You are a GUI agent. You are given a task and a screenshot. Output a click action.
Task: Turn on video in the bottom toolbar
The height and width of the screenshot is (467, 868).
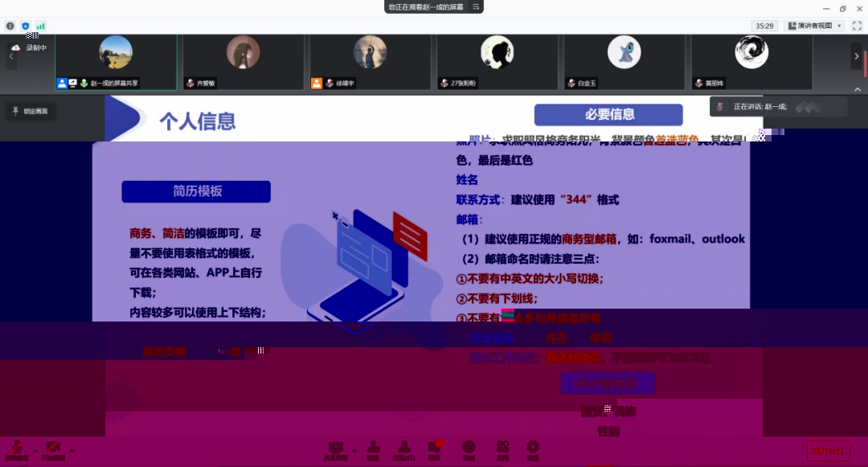(x=53, y=450)
